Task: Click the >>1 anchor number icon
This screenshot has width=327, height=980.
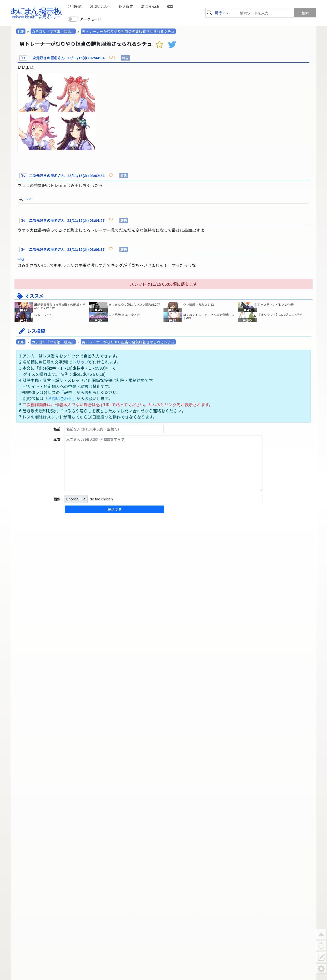Action: (x=23, y=58)
